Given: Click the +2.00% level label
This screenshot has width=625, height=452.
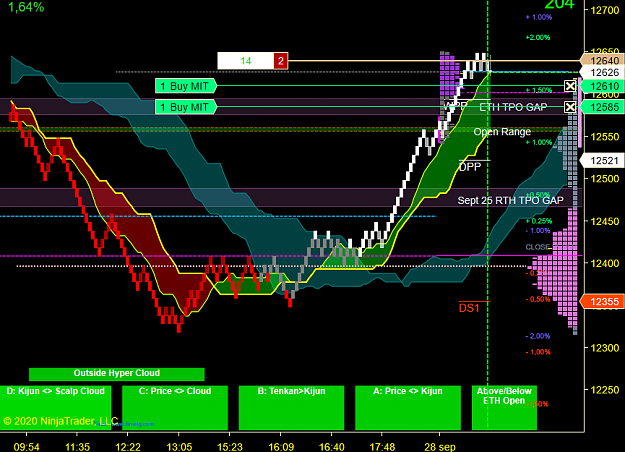Looking at the screenshot, I should pyautogui.click(x=538, y=37).
